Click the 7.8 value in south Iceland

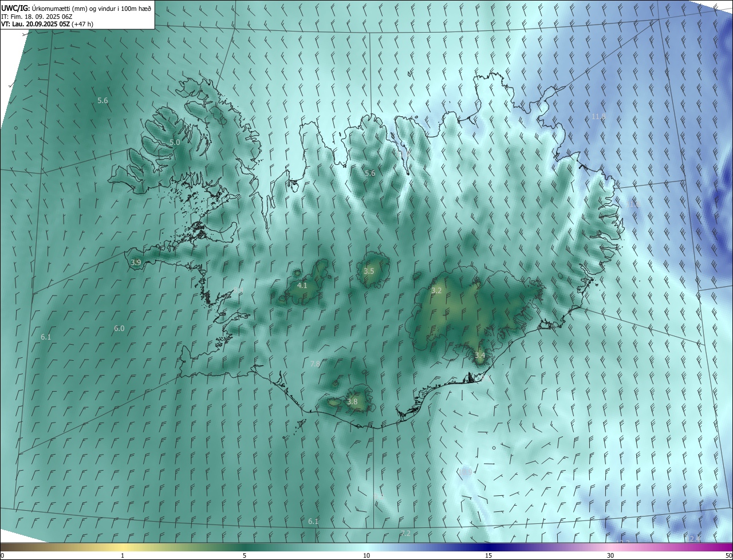(x=315, y=364)
